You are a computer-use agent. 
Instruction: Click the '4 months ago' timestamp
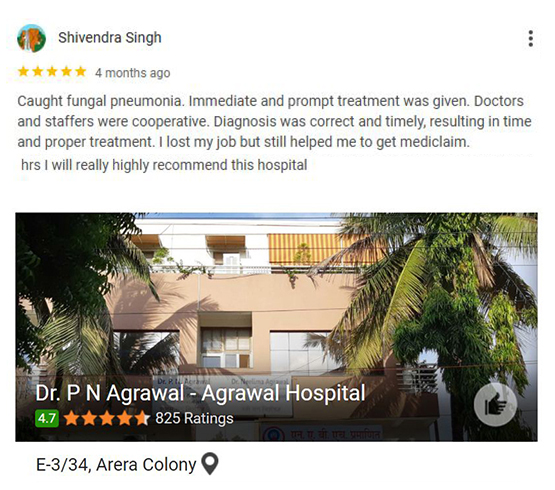pos(132,73)
